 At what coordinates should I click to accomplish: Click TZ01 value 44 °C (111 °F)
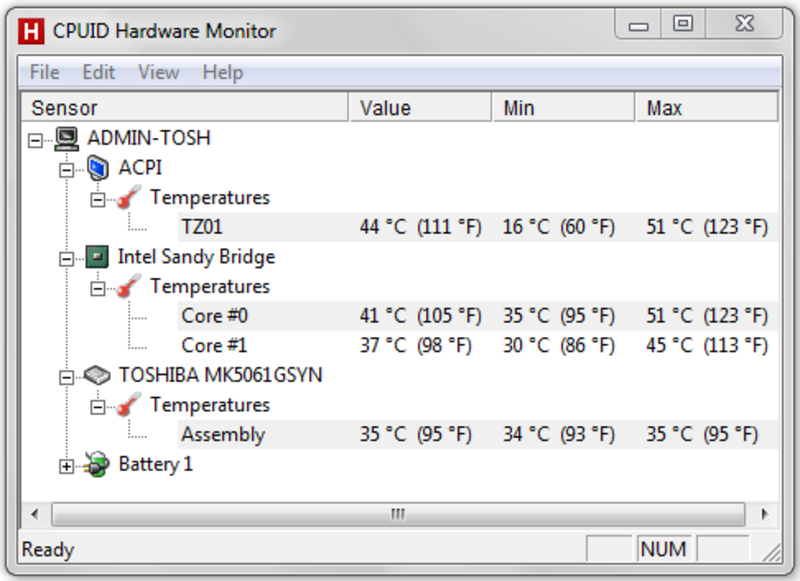click(420, 227)
